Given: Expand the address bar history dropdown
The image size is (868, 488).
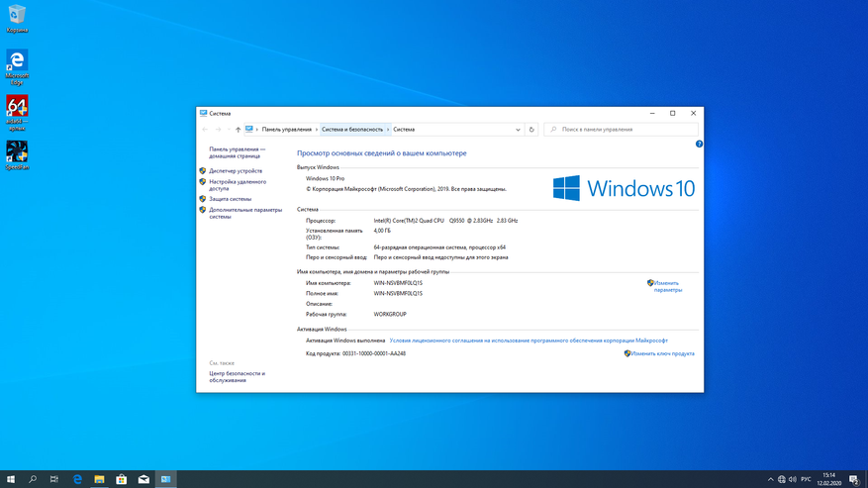Looking at the screenshot, I should click(518, 130).
